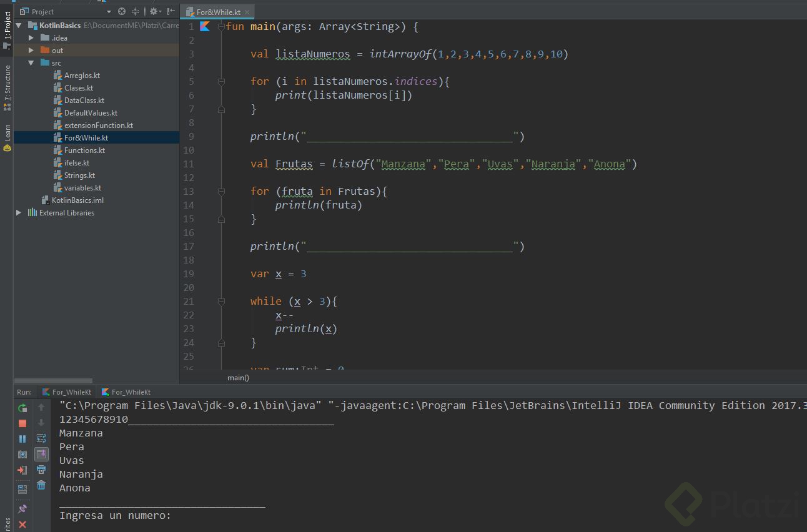Stop the running program with red square

click(x=22, y=423)
